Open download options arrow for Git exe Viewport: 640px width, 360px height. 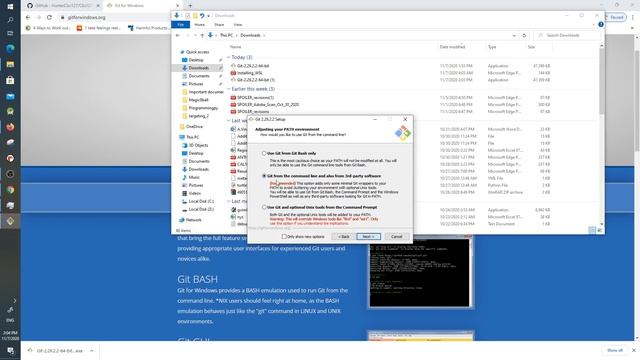(x=92, y=351)
